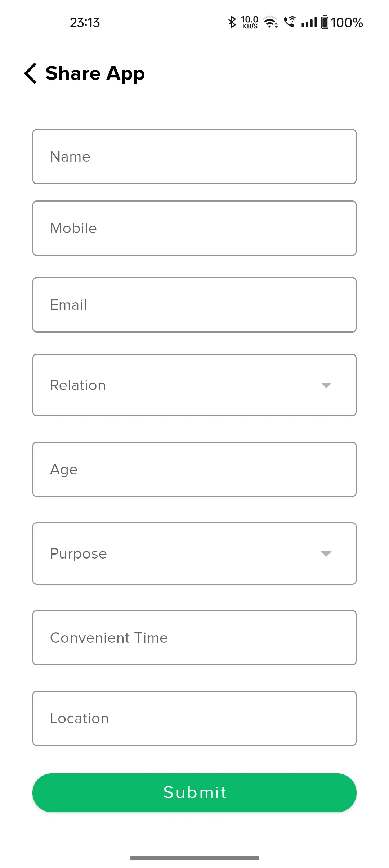Select the Age input field
Screen dimensions: 389x868
click(194, 469)
